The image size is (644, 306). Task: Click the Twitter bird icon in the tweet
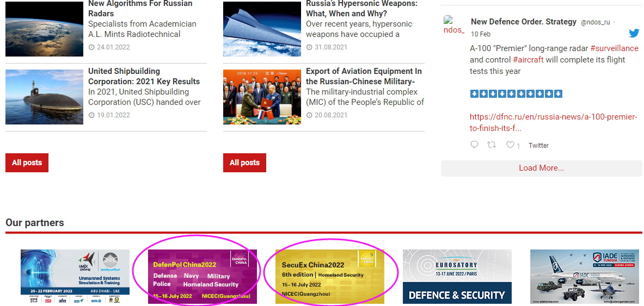(x=634, y=33)
